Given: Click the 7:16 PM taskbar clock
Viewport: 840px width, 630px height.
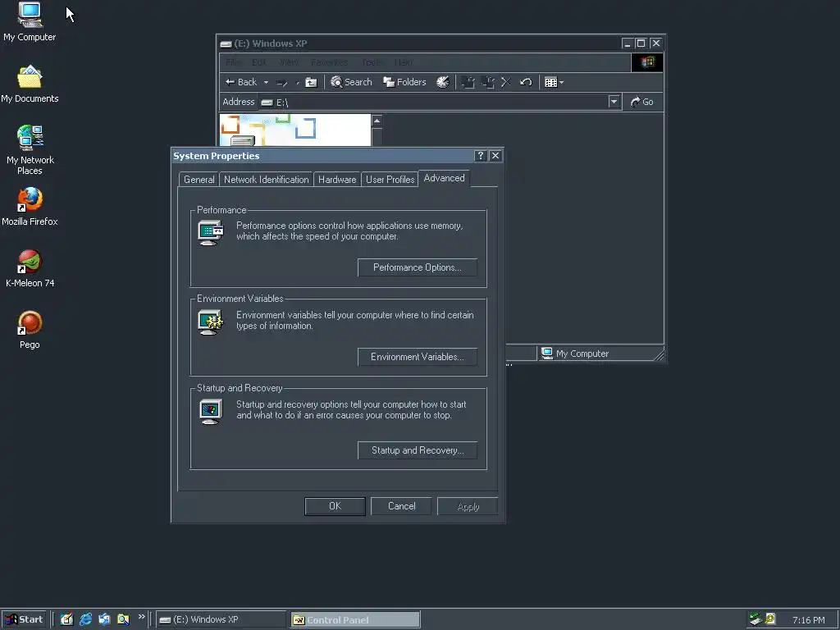Looking at the screenshot, I should [808, 620].
